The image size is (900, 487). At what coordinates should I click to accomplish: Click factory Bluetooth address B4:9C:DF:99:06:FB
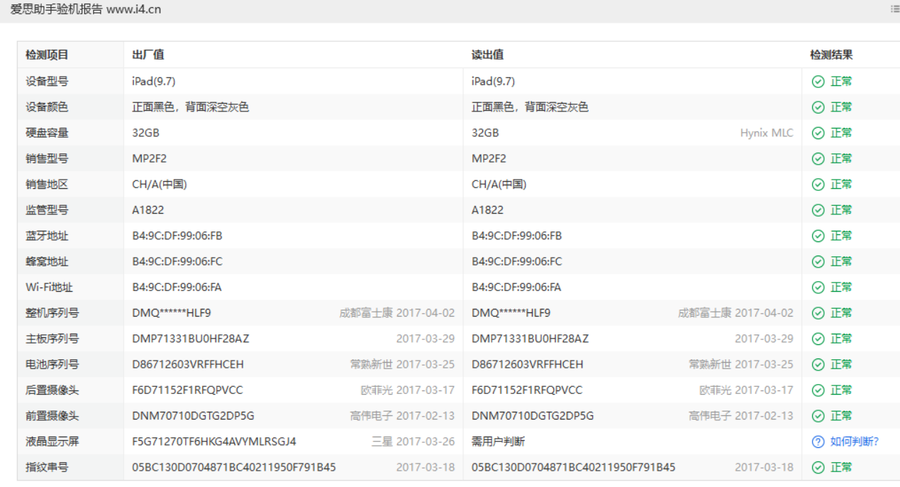click(x=177, y=236)
